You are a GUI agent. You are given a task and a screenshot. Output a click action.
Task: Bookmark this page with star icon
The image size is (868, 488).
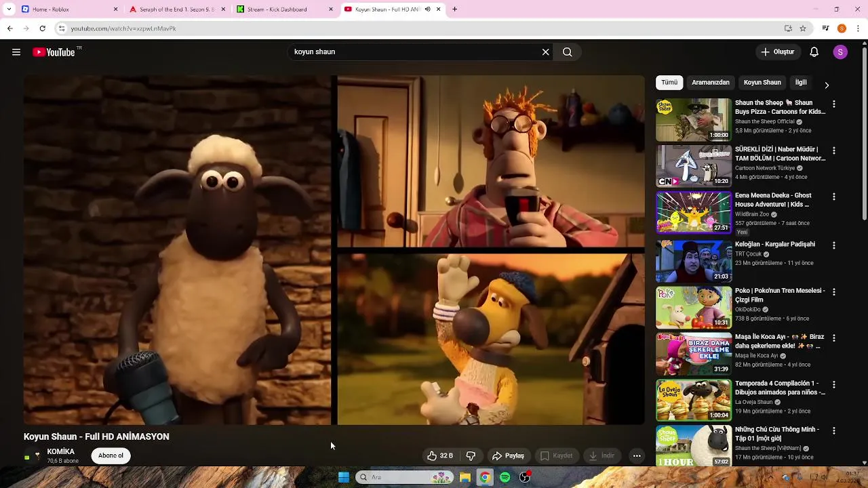803,28
